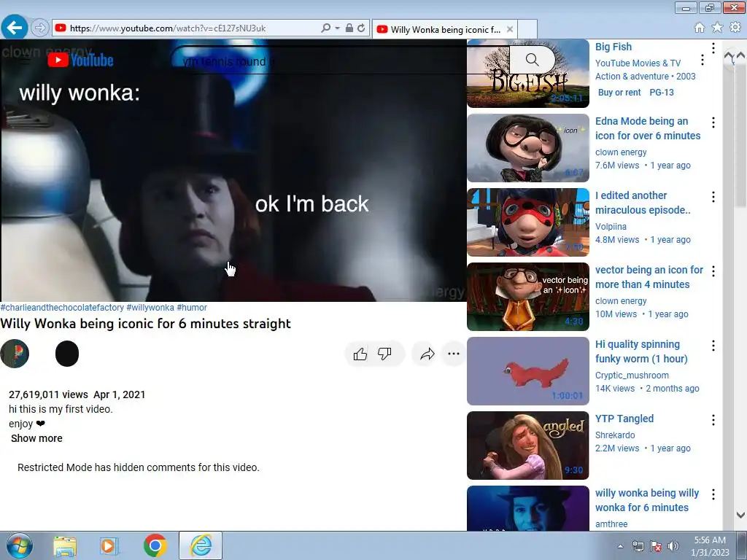Image resolution: width=747 pixels, height=560 pixels.
Task: Refresh the page with the reload icon
Action: [x=361, y=28]
